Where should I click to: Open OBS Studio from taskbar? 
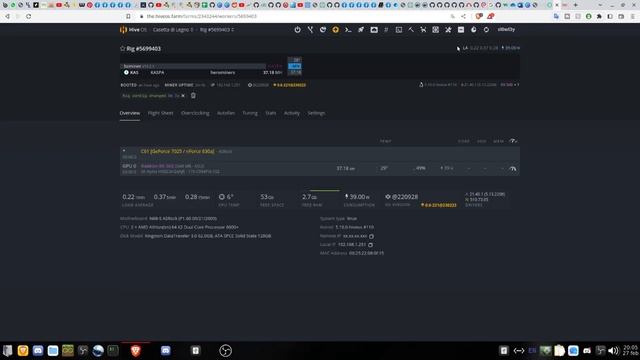tap(225, 351)
